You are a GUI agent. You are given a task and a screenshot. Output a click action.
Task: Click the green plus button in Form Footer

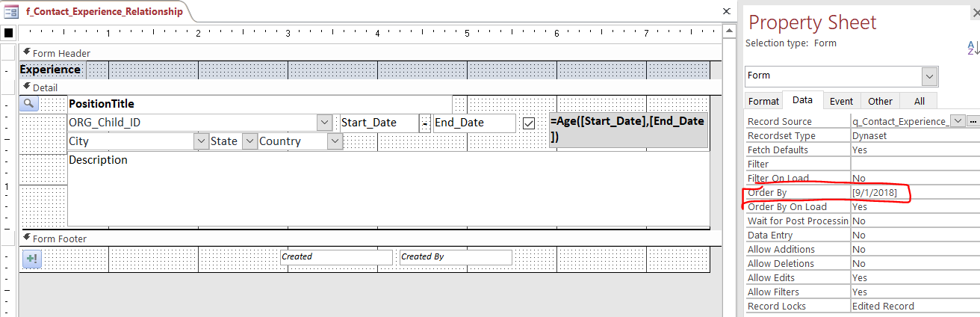pos(31,259)
